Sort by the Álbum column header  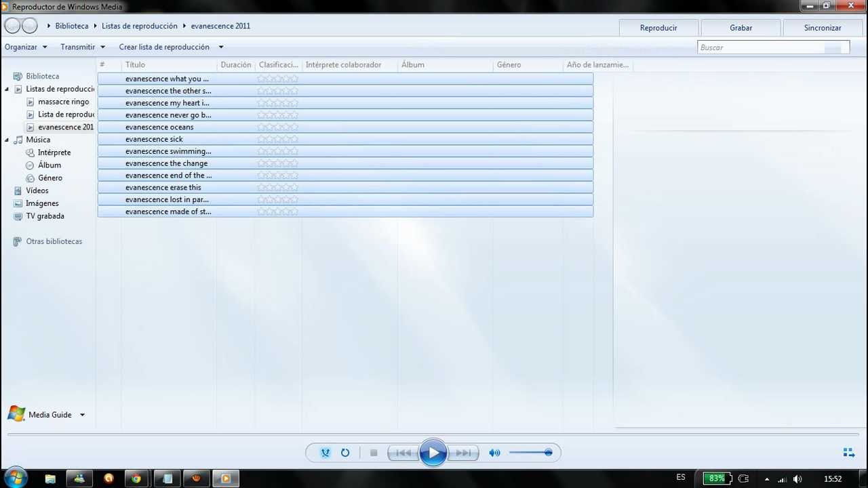(x=445, y=64)
